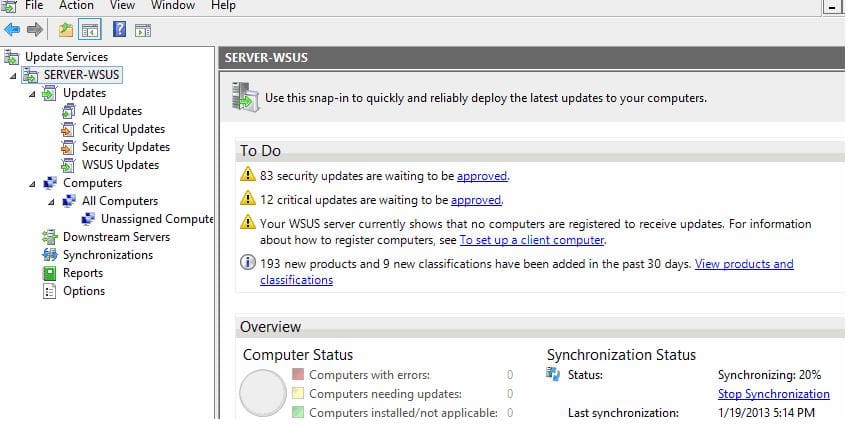This screenshot has width=854, height=429.
Task: Collapse the Computers tree node
Action: click(x=32, y=183)
